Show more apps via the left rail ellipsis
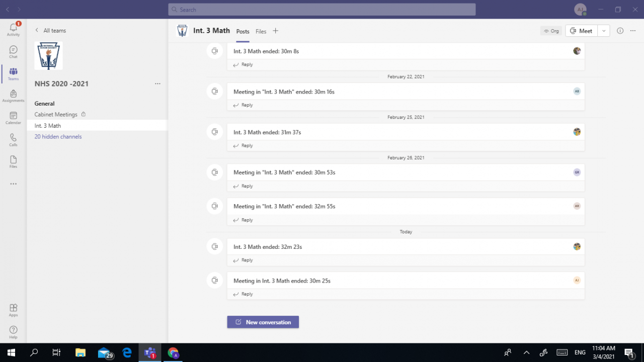This screenshot has height=362, width=644. pos(13,184)
